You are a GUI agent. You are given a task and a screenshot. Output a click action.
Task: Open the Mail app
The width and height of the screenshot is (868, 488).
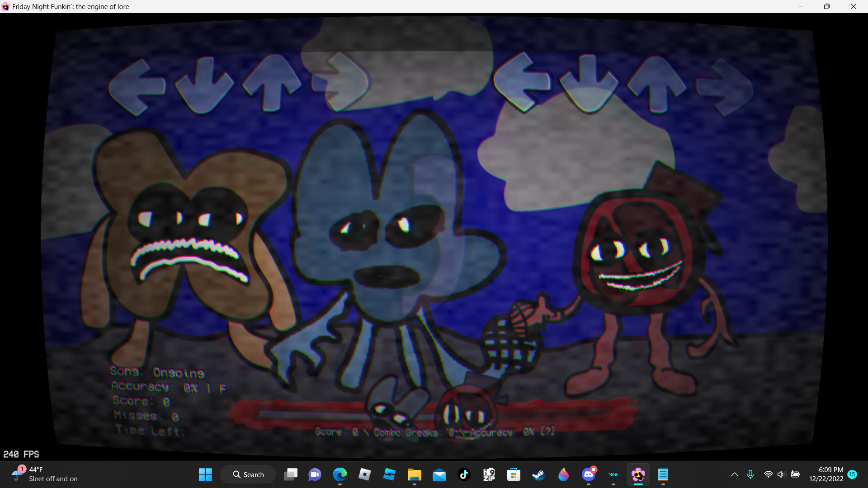pos(439,474)
